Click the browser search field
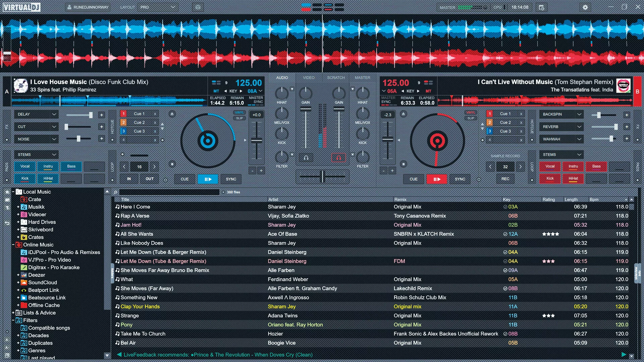 pos(169,192)
